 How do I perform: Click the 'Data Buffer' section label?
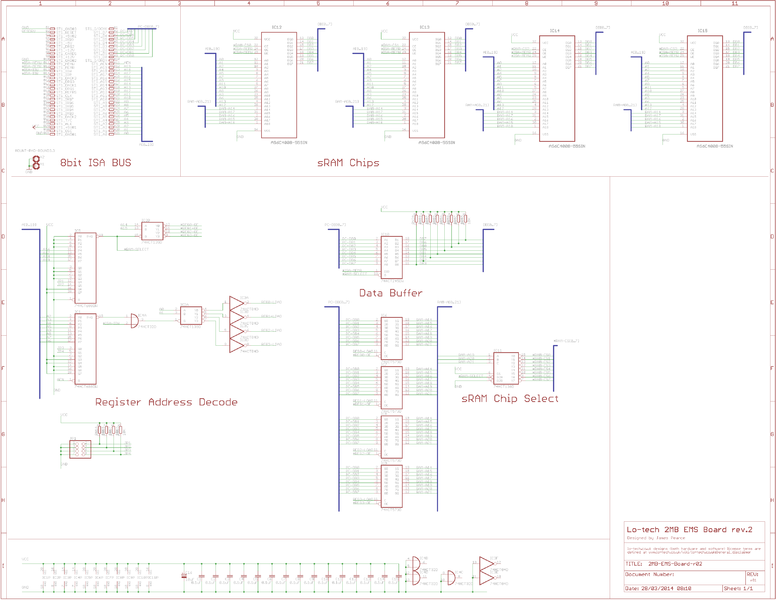390,293
